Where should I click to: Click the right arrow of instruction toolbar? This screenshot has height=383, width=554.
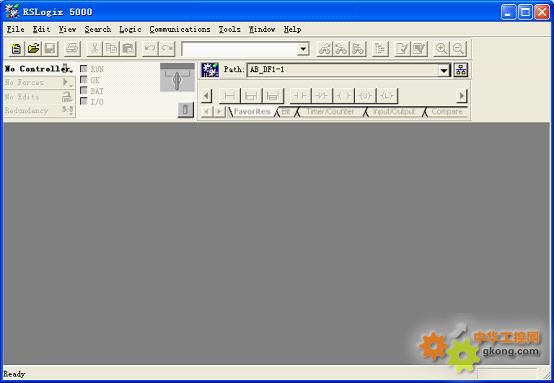pos(461,95)
